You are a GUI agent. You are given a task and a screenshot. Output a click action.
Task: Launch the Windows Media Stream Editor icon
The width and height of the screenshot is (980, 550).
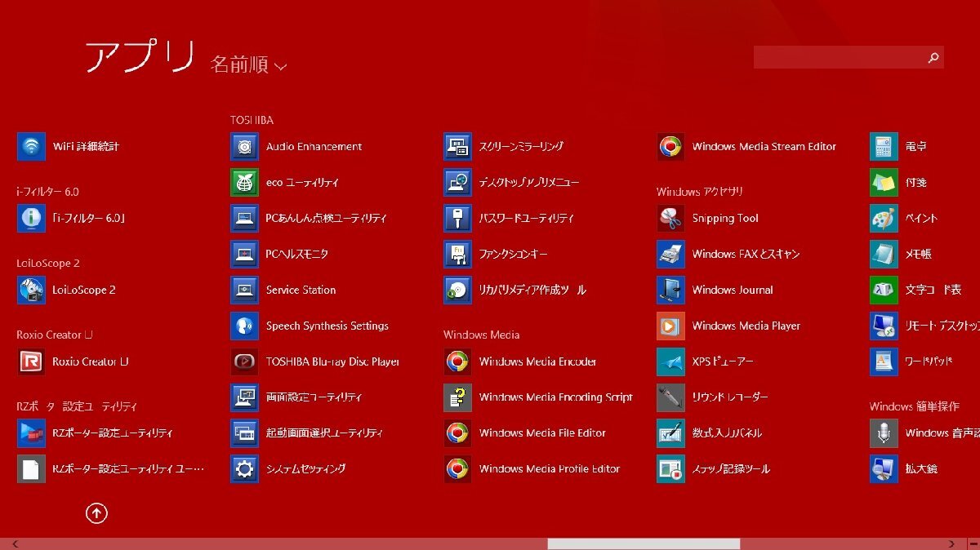pos(670,147)
